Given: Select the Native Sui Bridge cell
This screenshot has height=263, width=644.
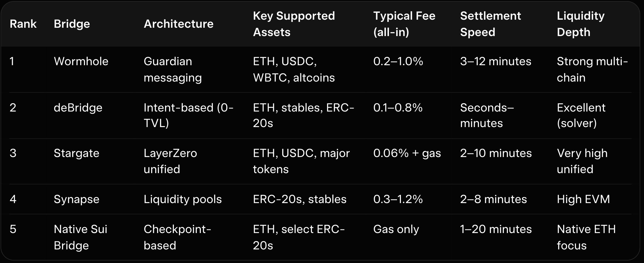Looking at the screenshot, I should (x=80, y=237).
